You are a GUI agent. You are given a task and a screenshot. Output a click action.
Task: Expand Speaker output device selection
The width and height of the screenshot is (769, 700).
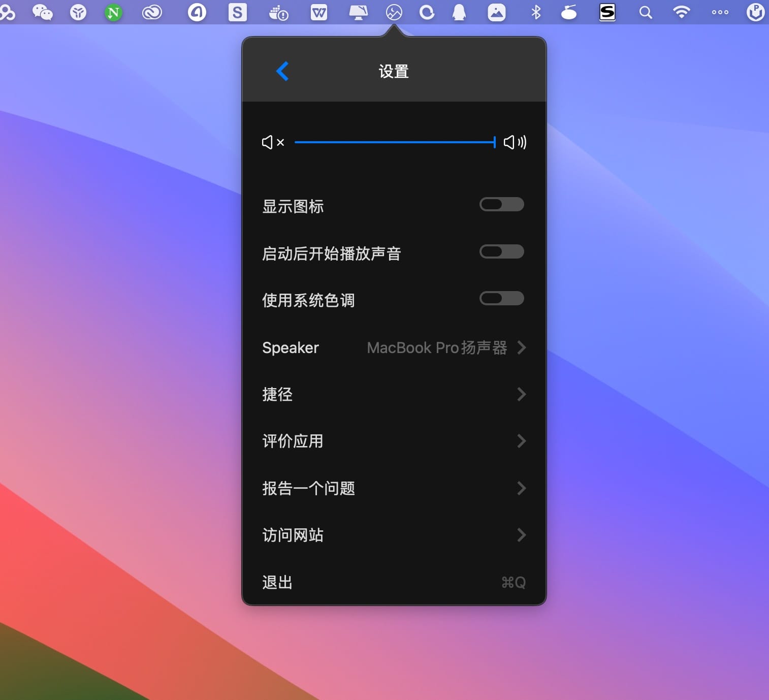coord(521,347)
